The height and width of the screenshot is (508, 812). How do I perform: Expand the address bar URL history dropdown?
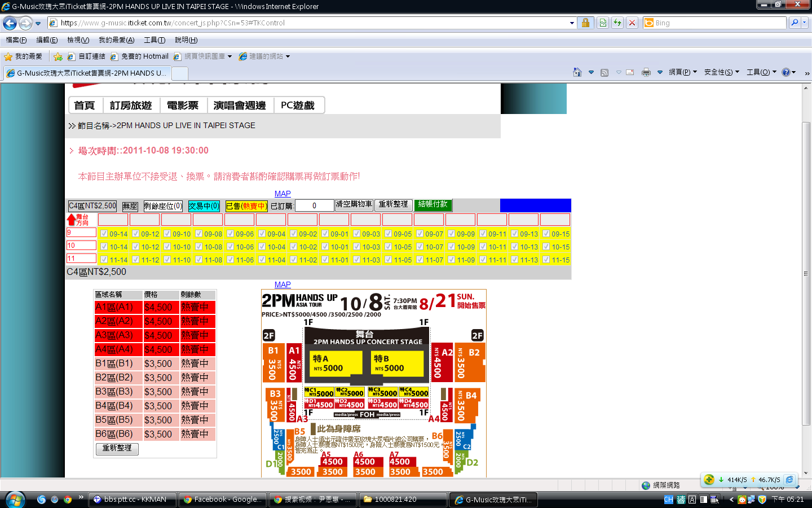coord(572,23)
